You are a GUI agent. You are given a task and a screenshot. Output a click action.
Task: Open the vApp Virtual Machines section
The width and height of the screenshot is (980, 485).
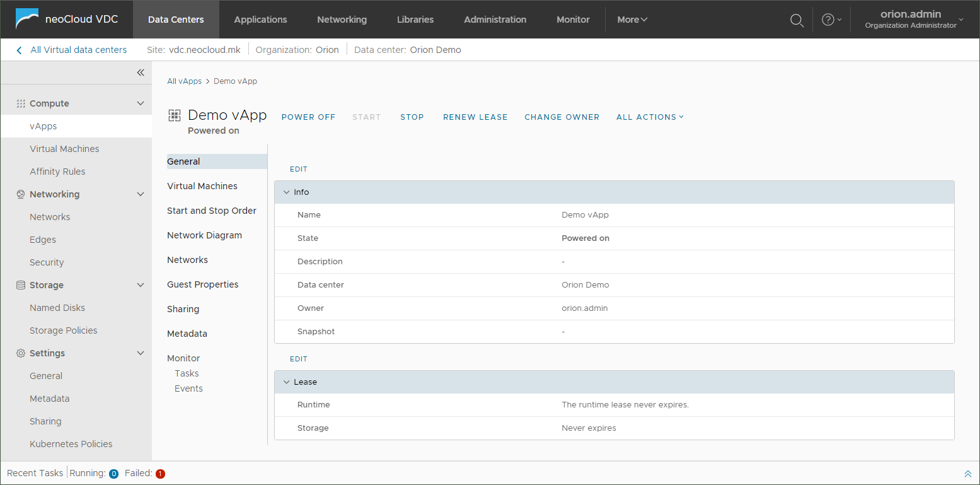tap(202, 186)
